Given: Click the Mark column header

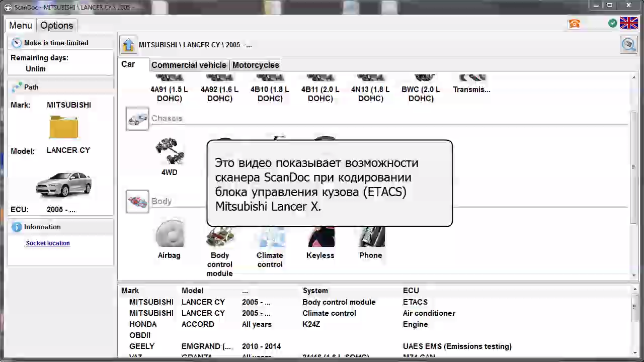Looking at the screenshot, I should click(x=130, y=291).
